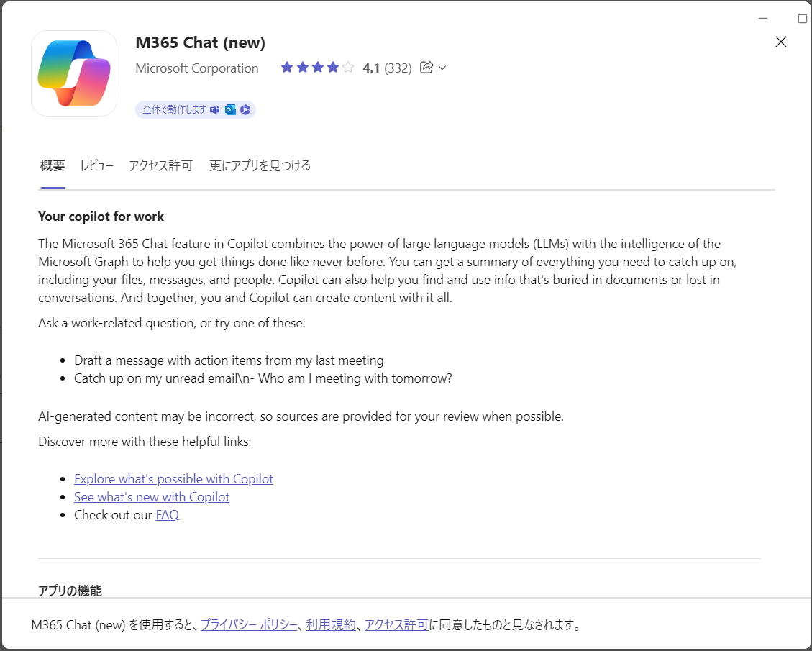Select the 更にアプリを見つける tab
The height and width of the screenshot is (651, 812).
(260, 165)
